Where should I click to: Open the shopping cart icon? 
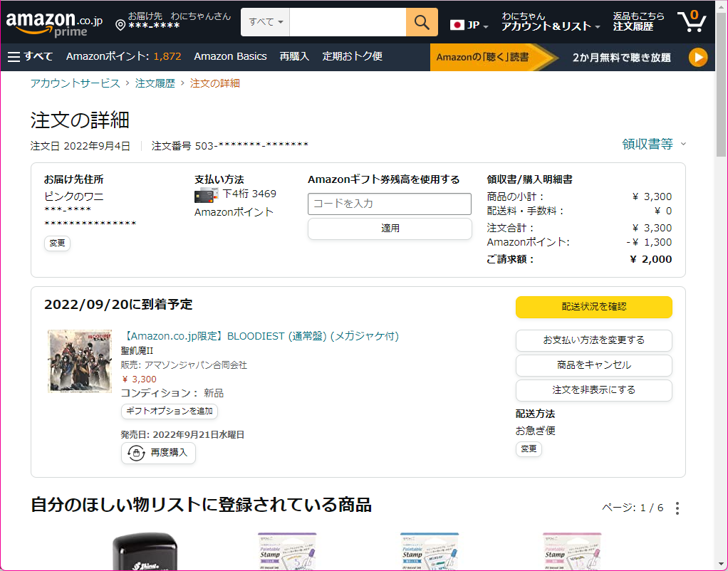pos(692,21)
